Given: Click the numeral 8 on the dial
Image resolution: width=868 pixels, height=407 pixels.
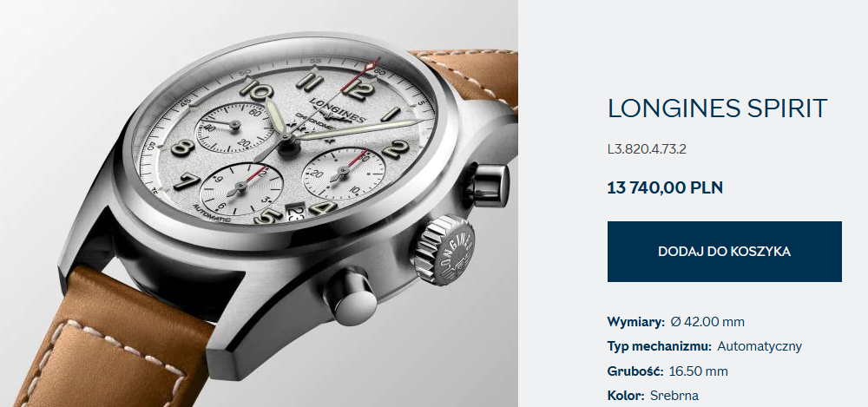Looking at the screenshot, I should pos(182,148).
